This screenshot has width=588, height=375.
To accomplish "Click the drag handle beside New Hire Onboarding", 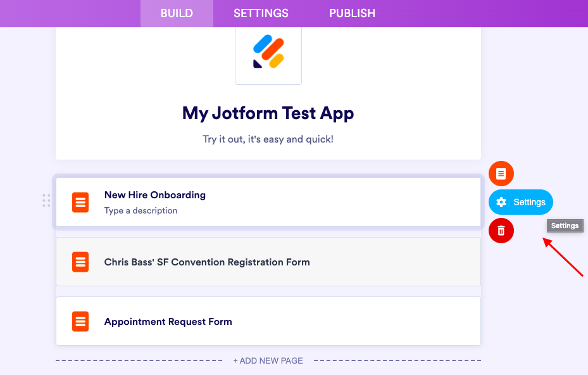I will tap(46, 201).
